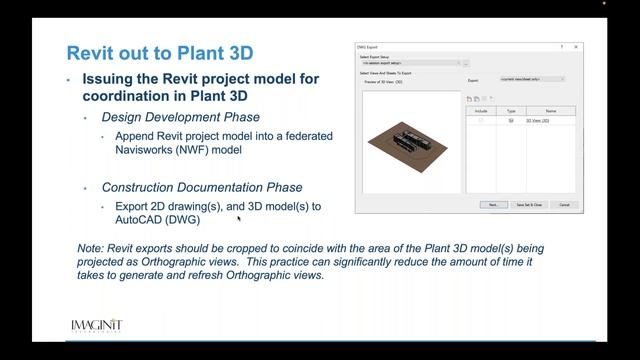Screen dimensions: 640x360
Task: Click the IMAGINiT logo
Action: pos(97,325)
